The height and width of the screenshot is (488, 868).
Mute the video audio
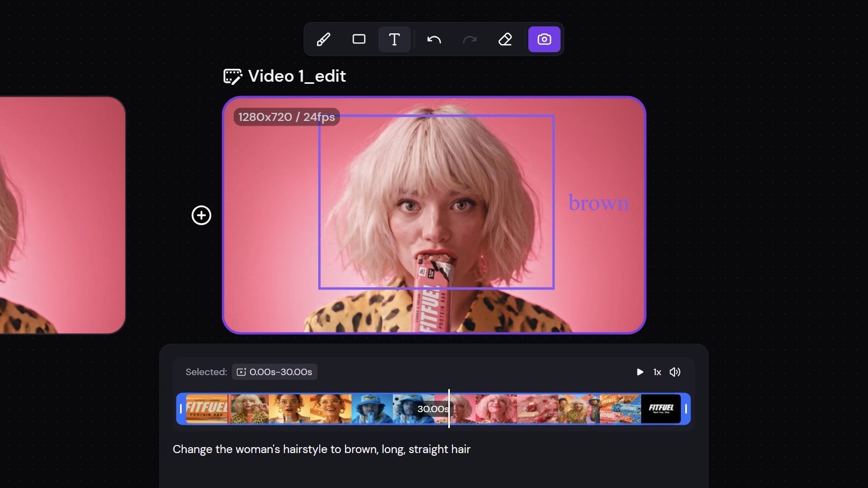pyautogui.click(x=675, y=372)
